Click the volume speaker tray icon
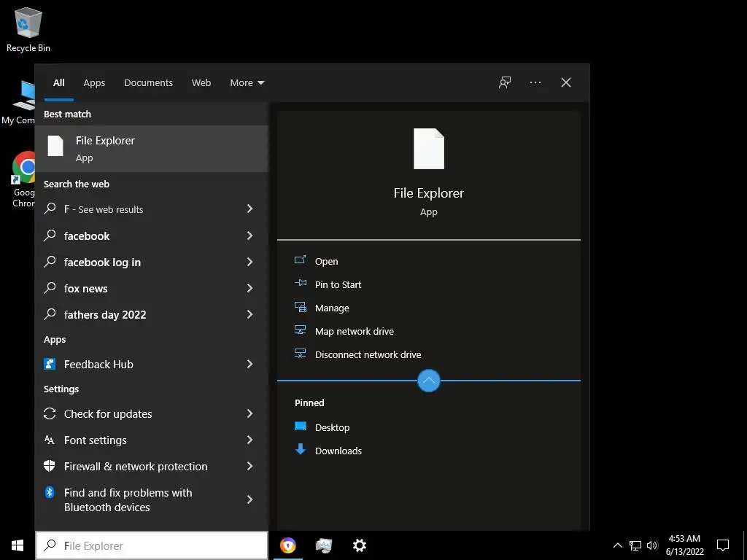 (x=652, y=545)
